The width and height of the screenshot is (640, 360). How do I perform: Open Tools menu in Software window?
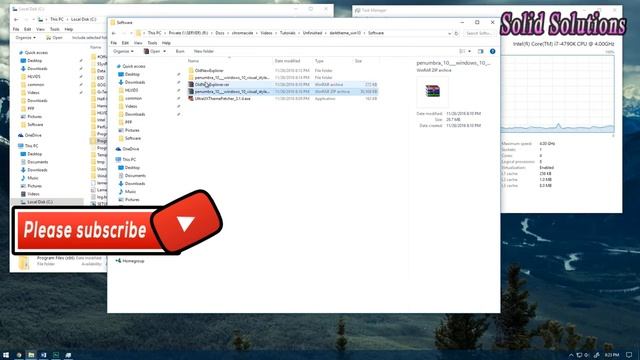(152, 43)
